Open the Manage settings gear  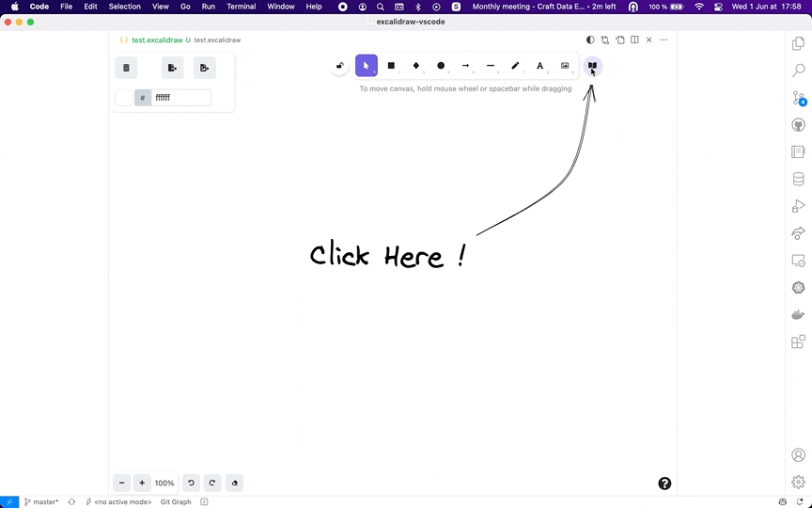pos(799,482)
